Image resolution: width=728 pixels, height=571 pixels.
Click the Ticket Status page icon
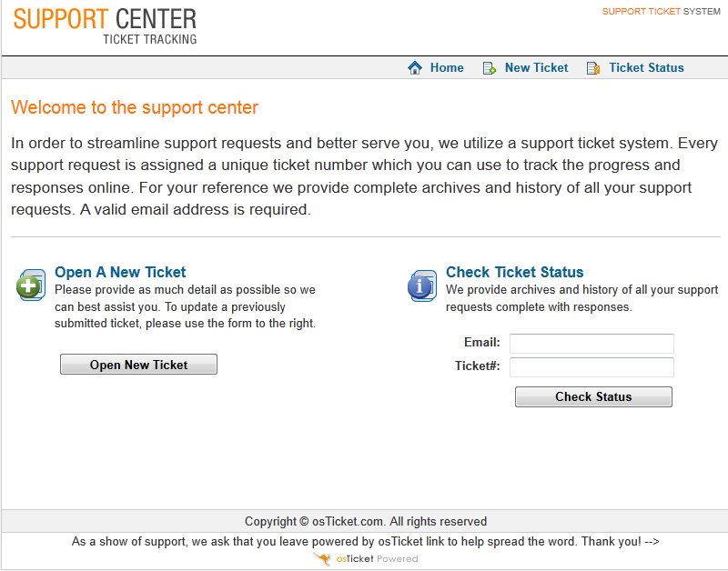tap(593, 68)
